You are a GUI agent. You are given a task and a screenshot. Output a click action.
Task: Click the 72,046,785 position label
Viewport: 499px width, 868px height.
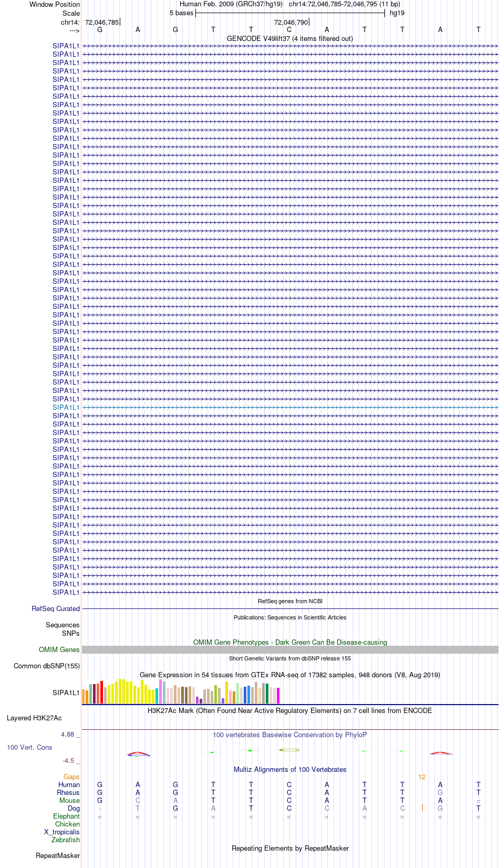[x=102, y=23]
